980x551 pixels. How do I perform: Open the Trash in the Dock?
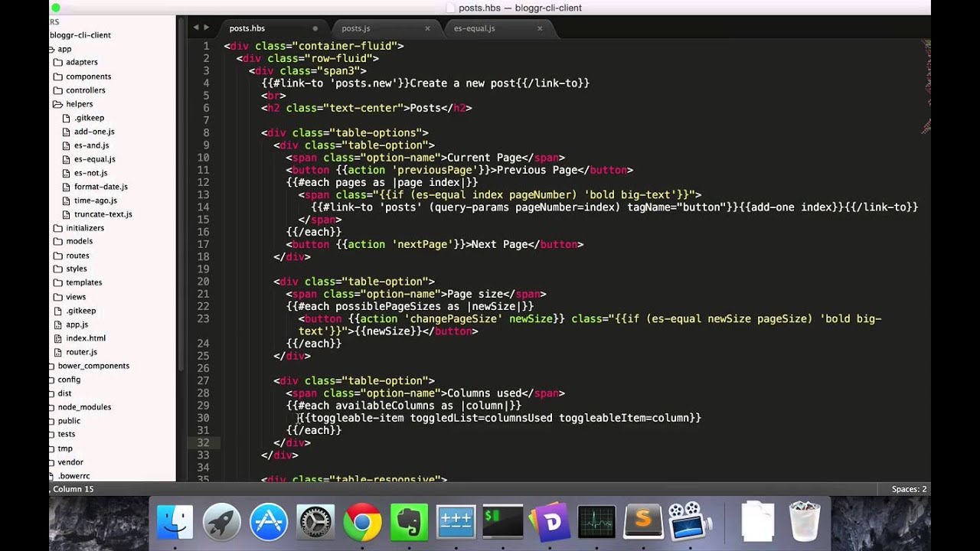[x=805, y=522]
